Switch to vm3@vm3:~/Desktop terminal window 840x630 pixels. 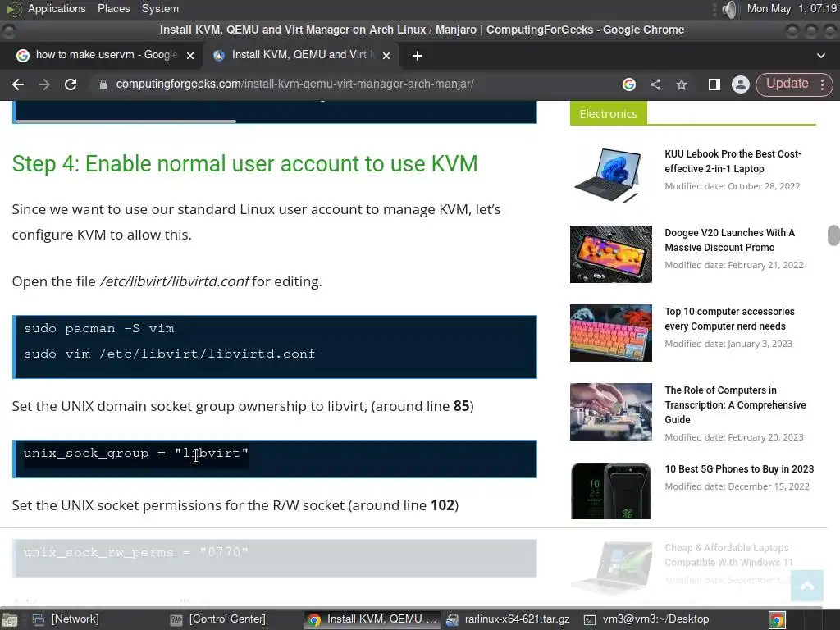click(647, 619)
